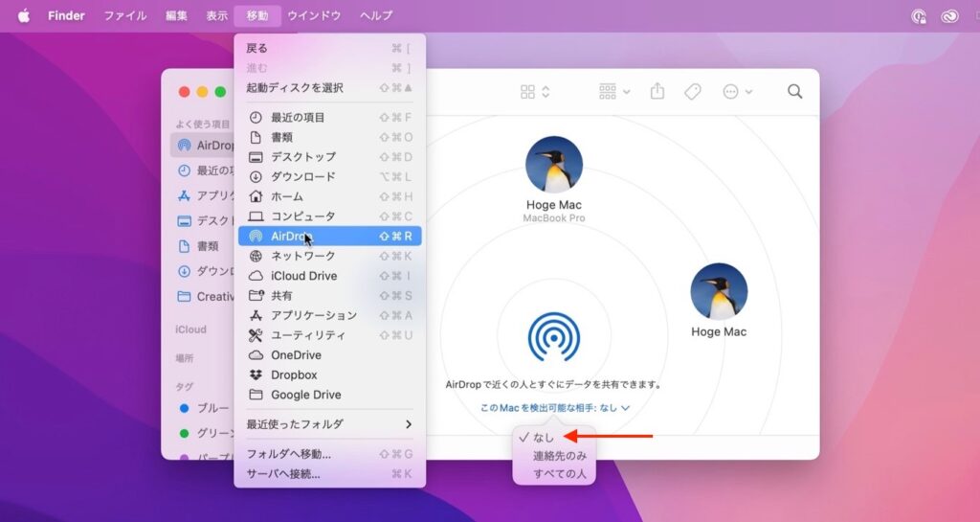This screenshot has height=522, width=980.
Task: Click the tag icon in Finder toolbar
Action: (693, 92)
